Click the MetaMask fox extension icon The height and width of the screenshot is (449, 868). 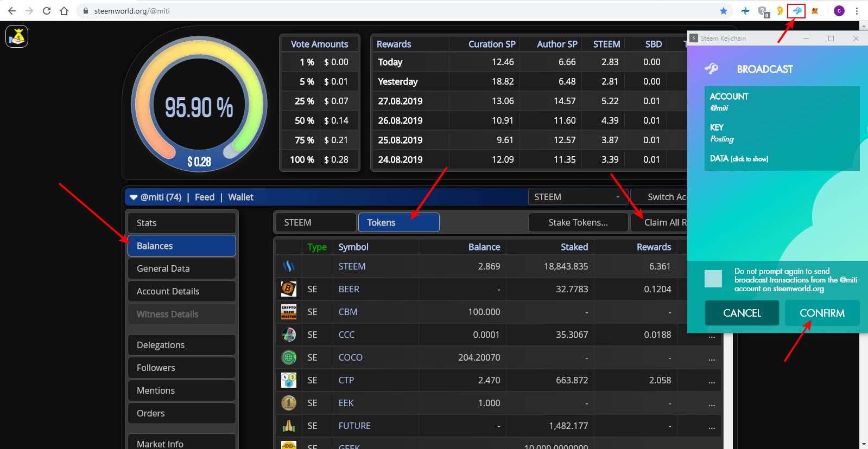tap(815, 11)
